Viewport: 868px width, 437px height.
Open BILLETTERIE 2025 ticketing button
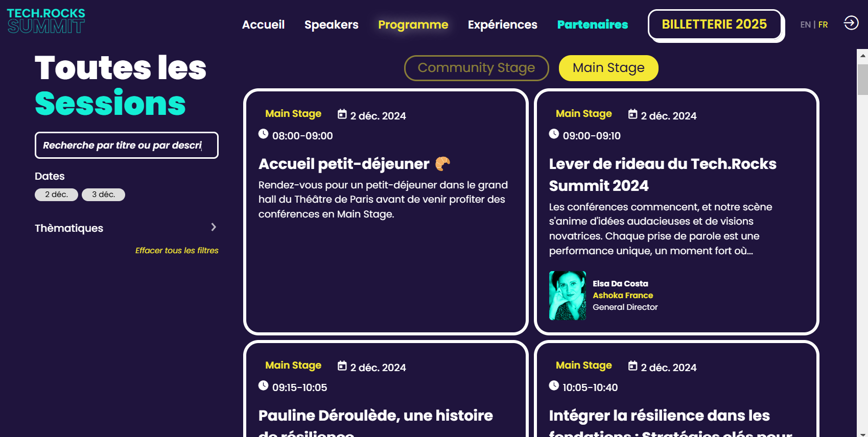(x=714, y=25)
